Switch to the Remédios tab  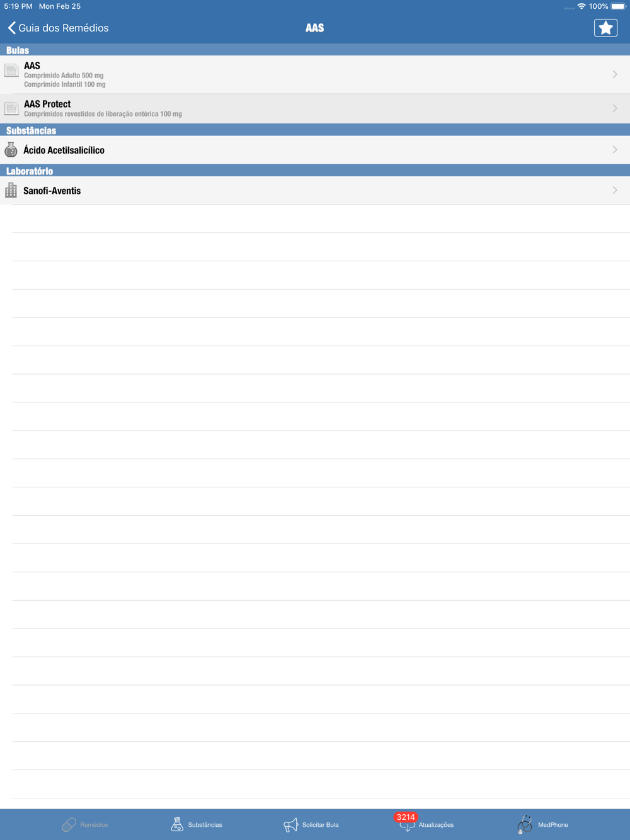pos(85,824)
